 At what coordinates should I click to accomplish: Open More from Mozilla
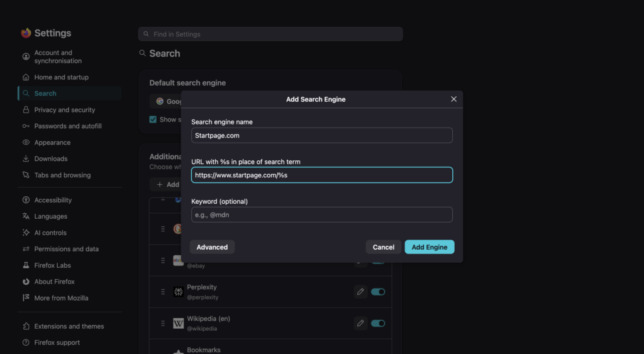click(69, 298)
